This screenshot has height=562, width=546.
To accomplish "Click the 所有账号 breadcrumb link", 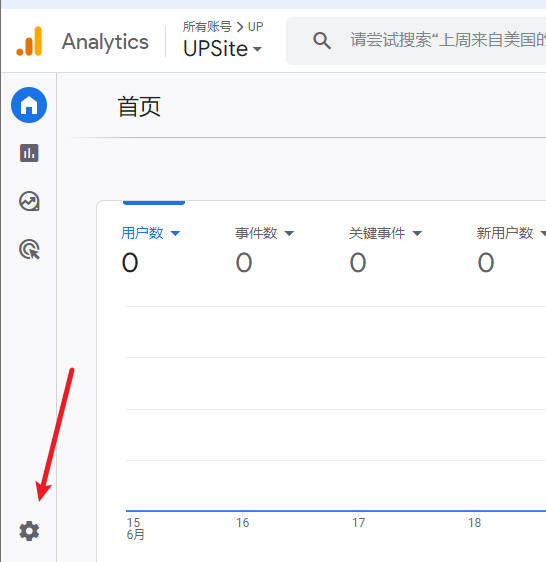I will (x=207, y=27).
